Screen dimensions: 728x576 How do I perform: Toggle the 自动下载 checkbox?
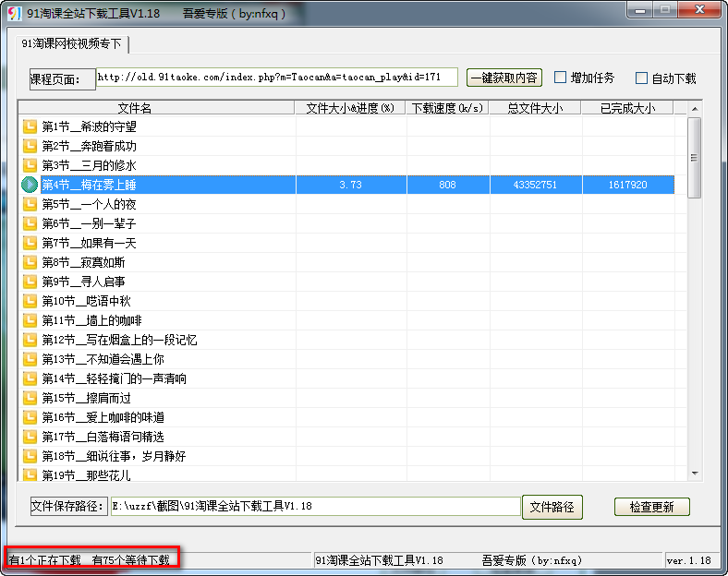[x=641, y=78]
